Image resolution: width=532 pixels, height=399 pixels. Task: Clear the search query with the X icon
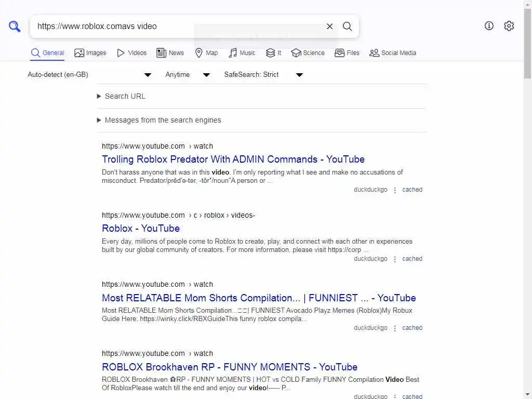click(329, 26)
